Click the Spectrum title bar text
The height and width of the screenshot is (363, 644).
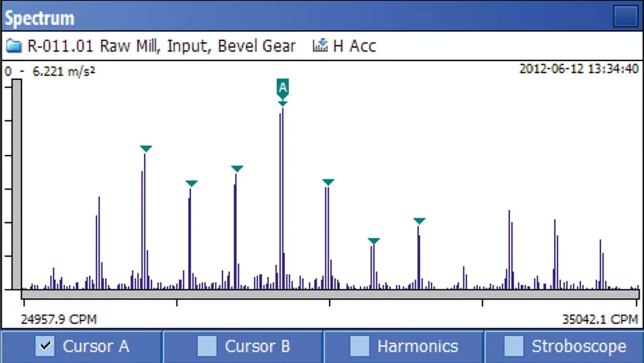pyautogui.click(x=40, y=18)
